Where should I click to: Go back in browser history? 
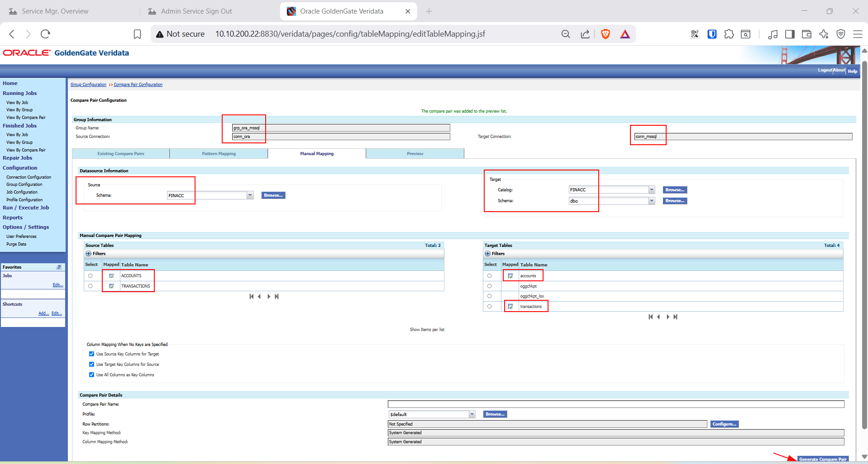12,34
